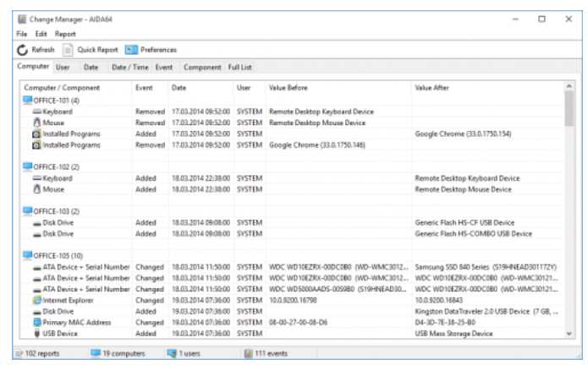Sort by Computer / Component column header
Screen dimensions: 588x365
point(76,88)
